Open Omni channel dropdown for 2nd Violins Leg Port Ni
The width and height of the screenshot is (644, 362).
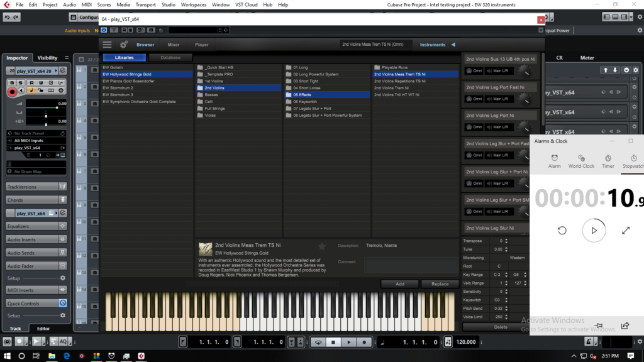474,127
